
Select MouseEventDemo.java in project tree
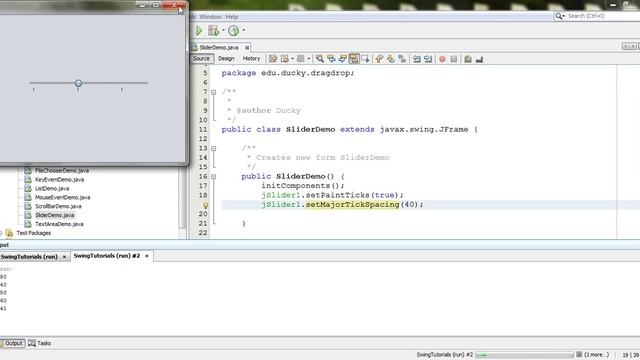point(62,198)
